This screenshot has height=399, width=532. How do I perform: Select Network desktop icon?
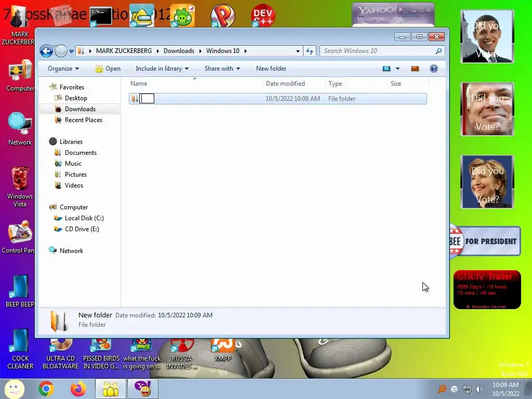20,129
